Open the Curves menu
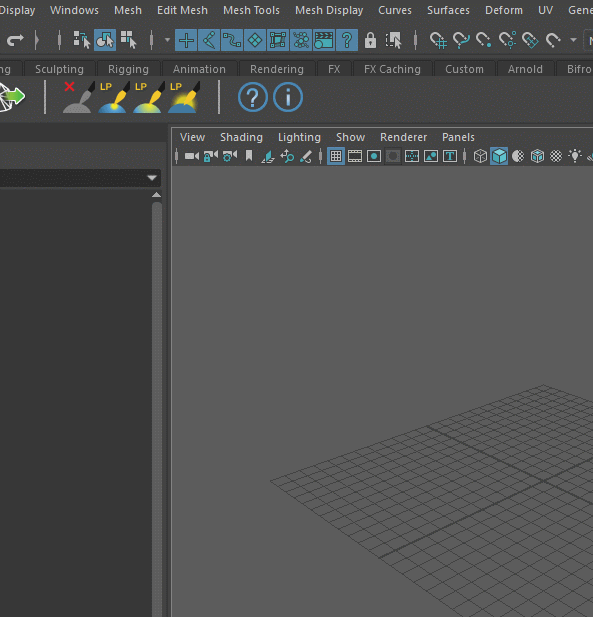593x617 pixels. tap(395, 10)
